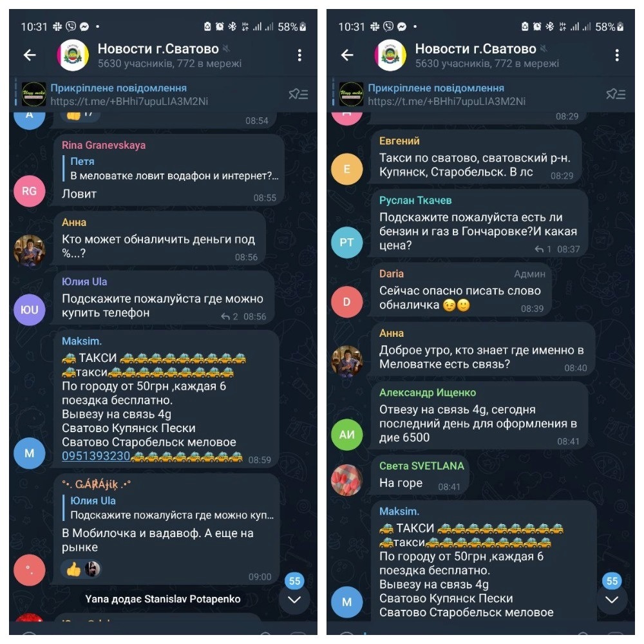Open three-dot menu in right screenshot
Viewport: 644px width, 644px height.
point(617,55)
